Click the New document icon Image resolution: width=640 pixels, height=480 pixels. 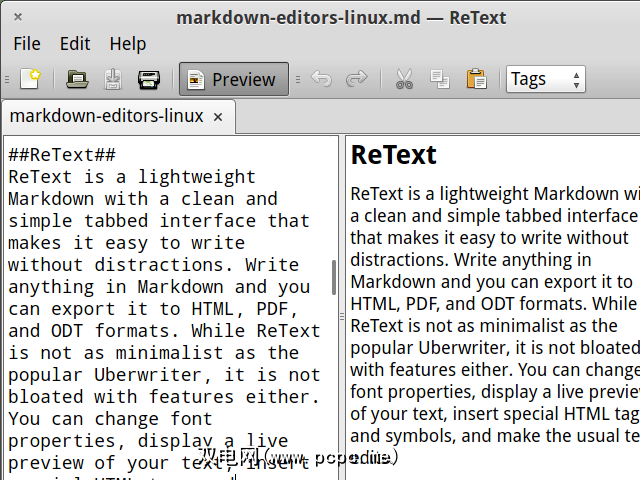pos(30,79)
